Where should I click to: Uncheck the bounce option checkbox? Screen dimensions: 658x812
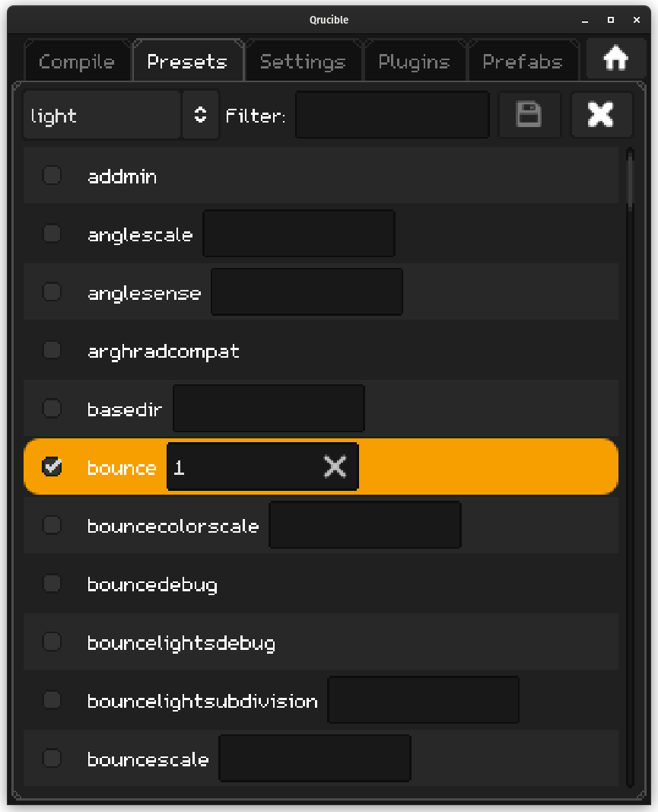tap(52, 467)
